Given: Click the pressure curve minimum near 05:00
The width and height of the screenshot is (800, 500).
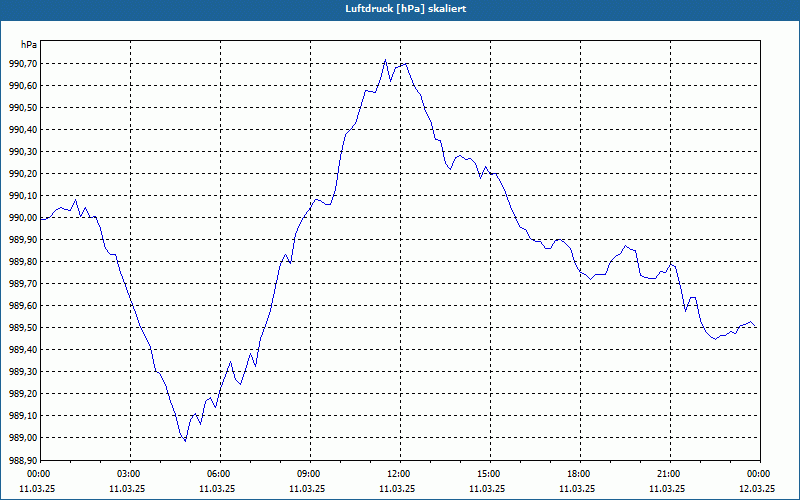Looking at the screenshot, I should [185, 440].
